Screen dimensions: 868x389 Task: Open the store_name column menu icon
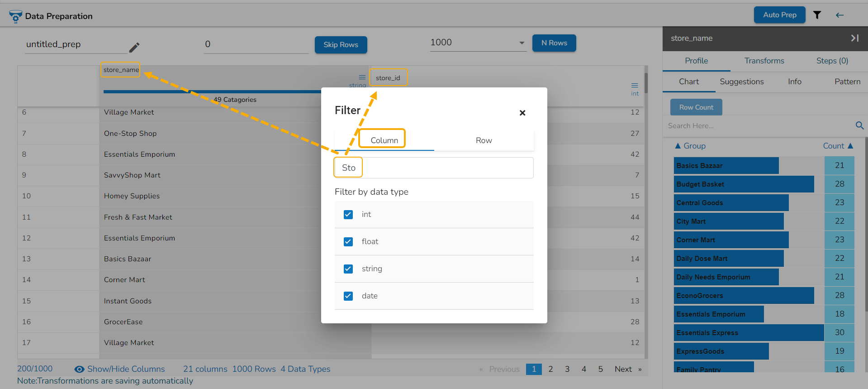362,77
